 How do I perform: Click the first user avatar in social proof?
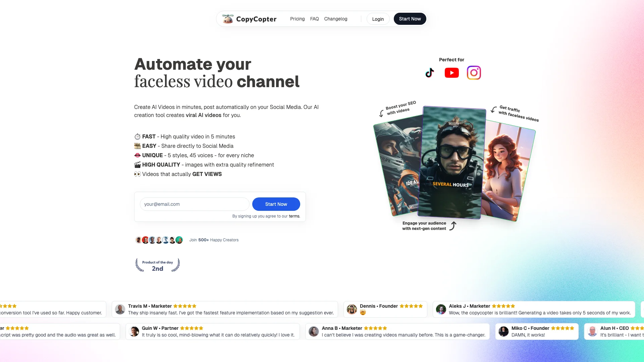tap(138, 240)
